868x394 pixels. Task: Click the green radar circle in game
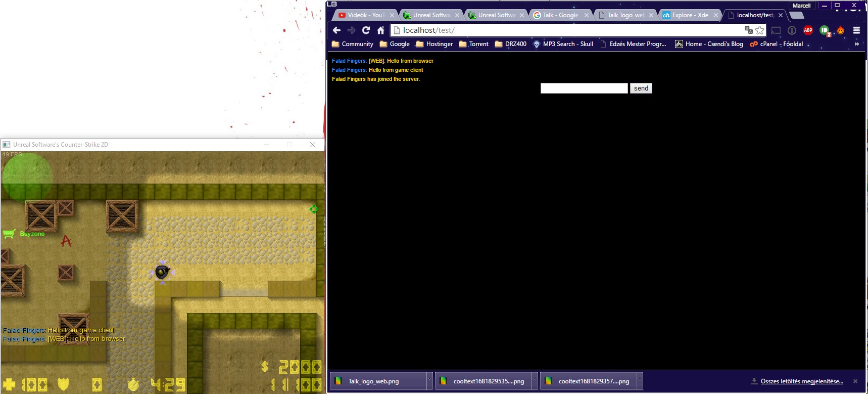click(x=27, y=177)
